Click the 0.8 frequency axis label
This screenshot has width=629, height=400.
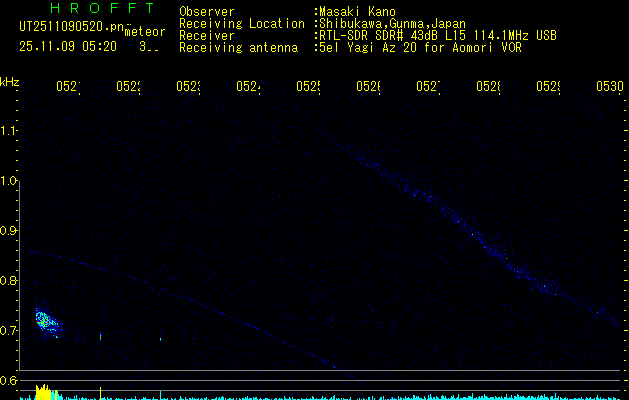point(9,280)
